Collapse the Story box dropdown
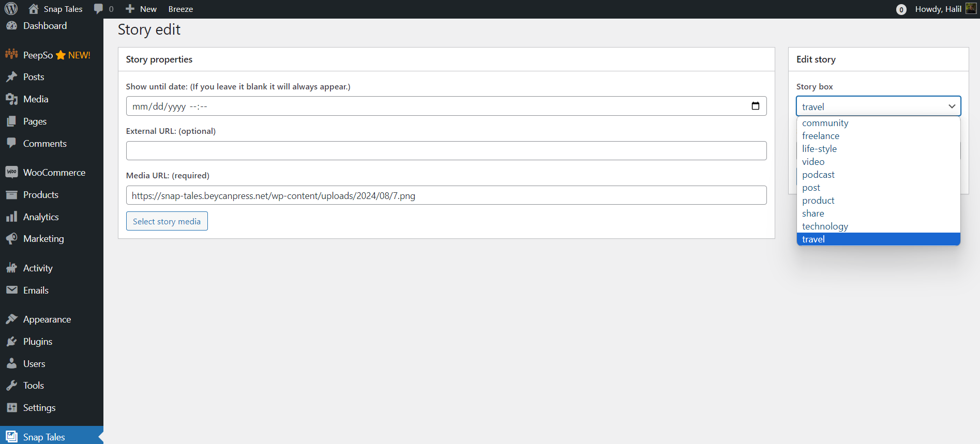The image size is (980, 444). tap(879, 106)
